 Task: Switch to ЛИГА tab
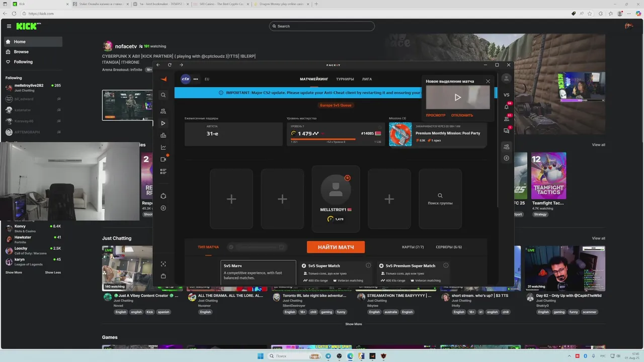click(367, 79)
